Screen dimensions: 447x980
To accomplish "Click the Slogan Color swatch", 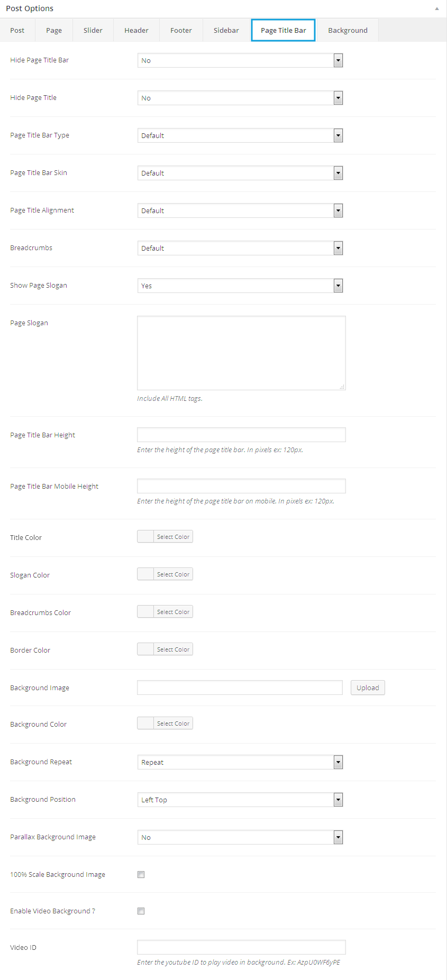I will click(x=145, y=574).
